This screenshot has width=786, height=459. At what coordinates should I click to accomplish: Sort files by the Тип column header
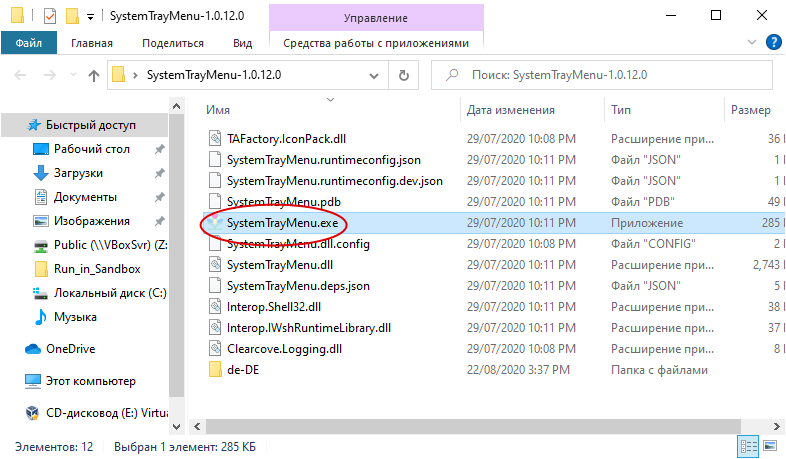click(621, 110)
